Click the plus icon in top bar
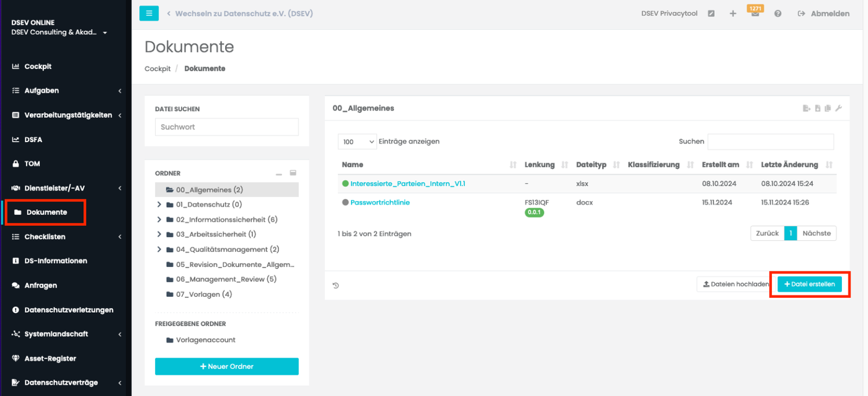This screenshot has height=396, width=868. coord(733,14)
